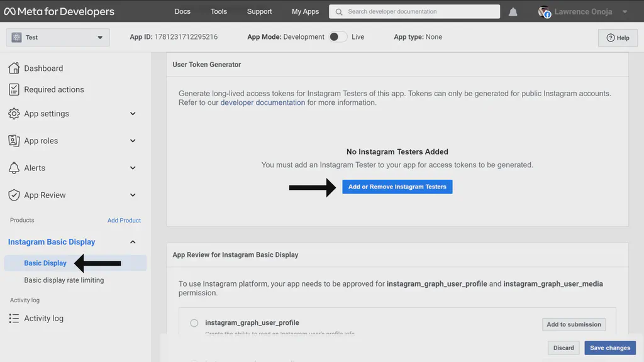Open the developer documentation link
Image resolution: width=644 pixels, height=362 pixels.
[x=262, y=102]
